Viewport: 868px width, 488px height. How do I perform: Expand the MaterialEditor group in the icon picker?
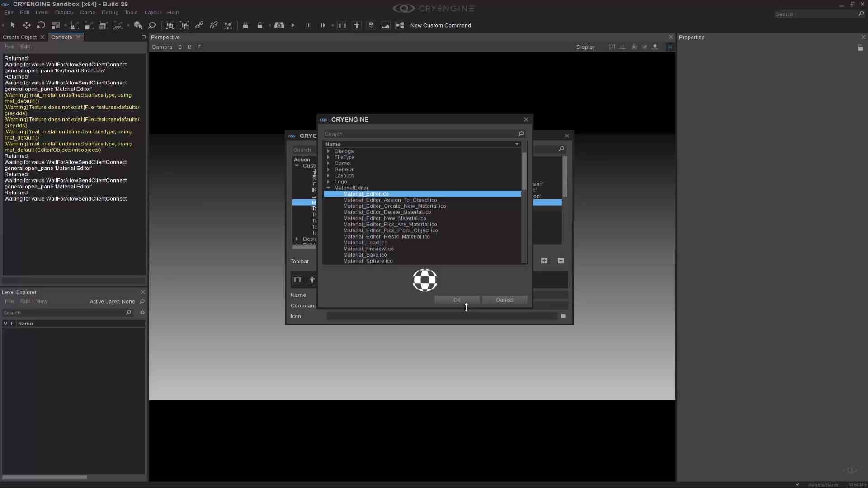[329, 188]
